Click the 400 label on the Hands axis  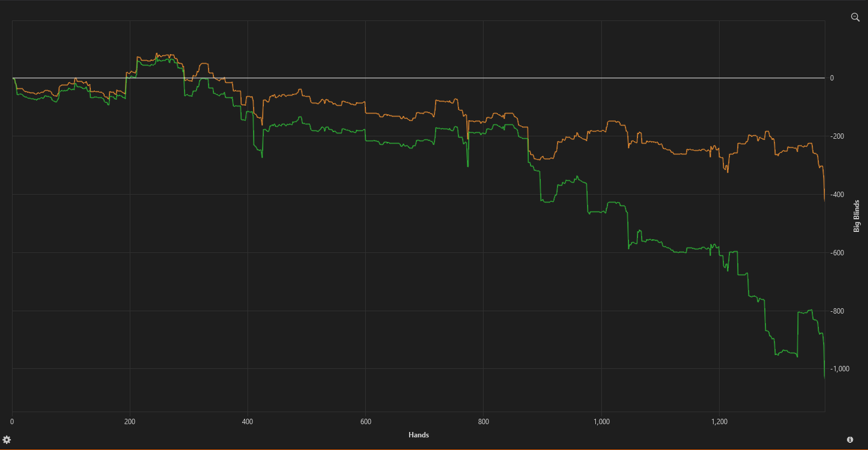[x=247, y=422]
